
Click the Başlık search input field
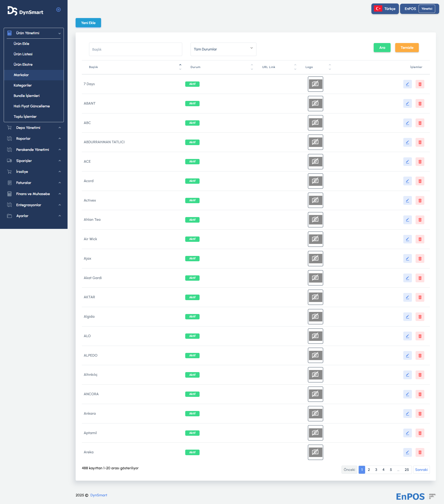(x=135, y=49)
